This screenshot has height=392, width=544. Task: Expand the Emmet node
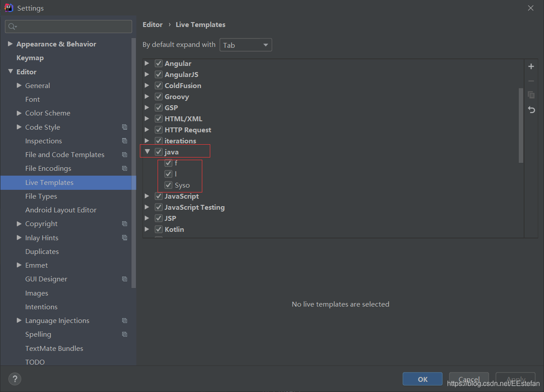pos(19,265)
